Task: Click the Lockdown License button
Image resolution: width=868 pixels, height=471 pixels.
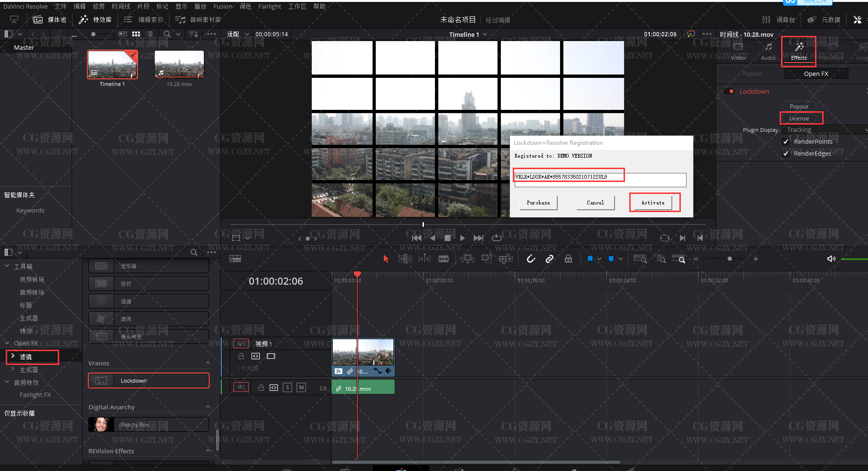Action: point(799,118)
